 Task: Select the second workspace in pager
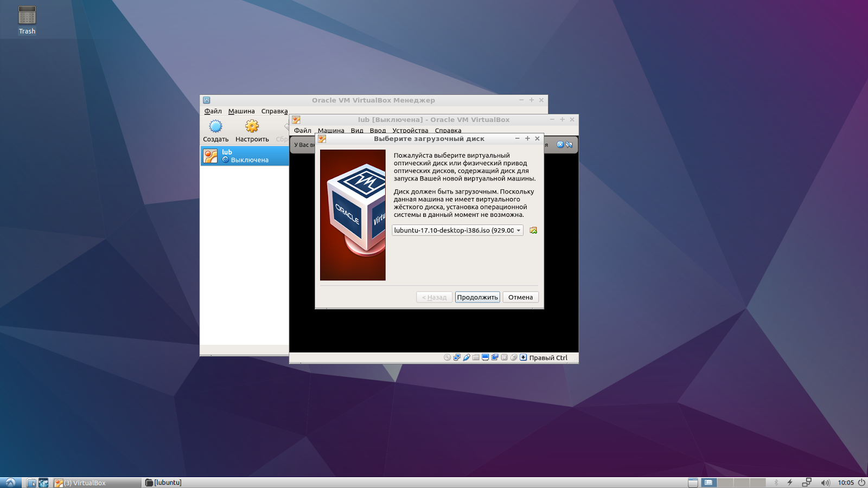(x=725, y=483)
